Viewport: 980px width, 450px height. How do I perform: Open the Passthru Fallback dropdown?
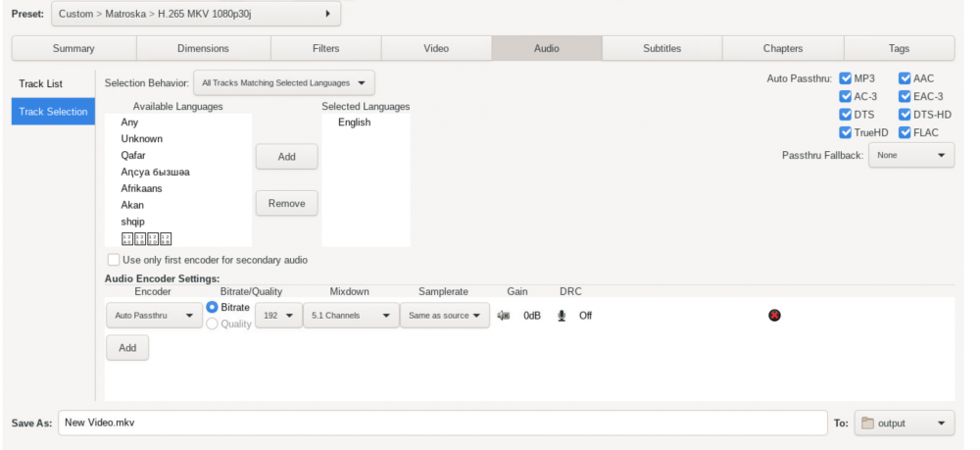911,155
